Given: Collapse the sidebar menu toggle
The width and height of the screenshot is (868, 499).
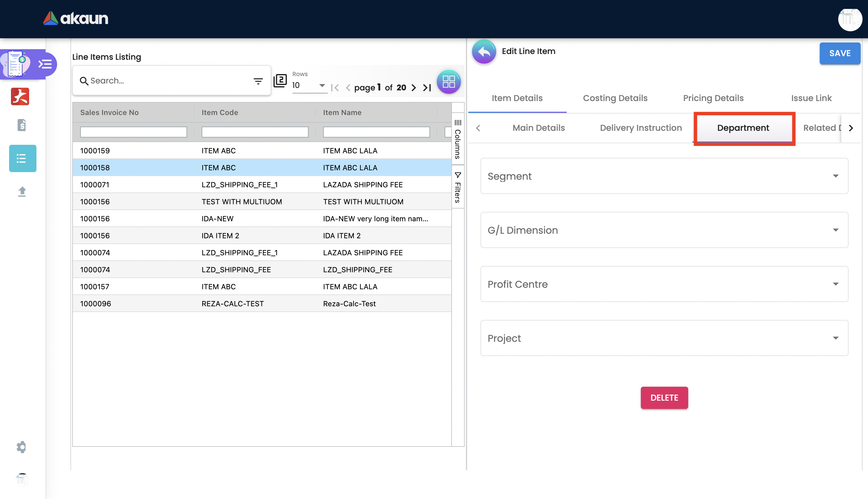Looking at the screenshot, I should (45, 64).
